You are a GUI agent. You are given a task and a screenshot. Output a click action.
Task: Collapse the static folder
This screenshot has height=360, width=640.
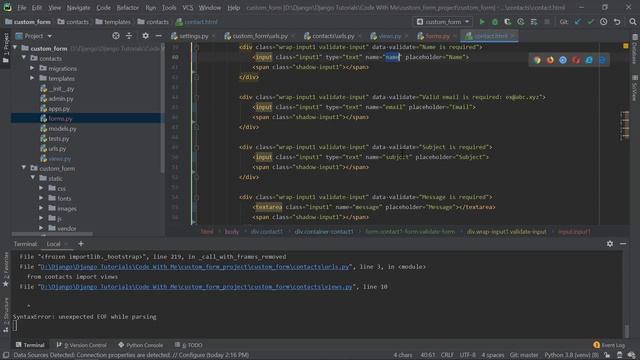(x=33, y=178)
